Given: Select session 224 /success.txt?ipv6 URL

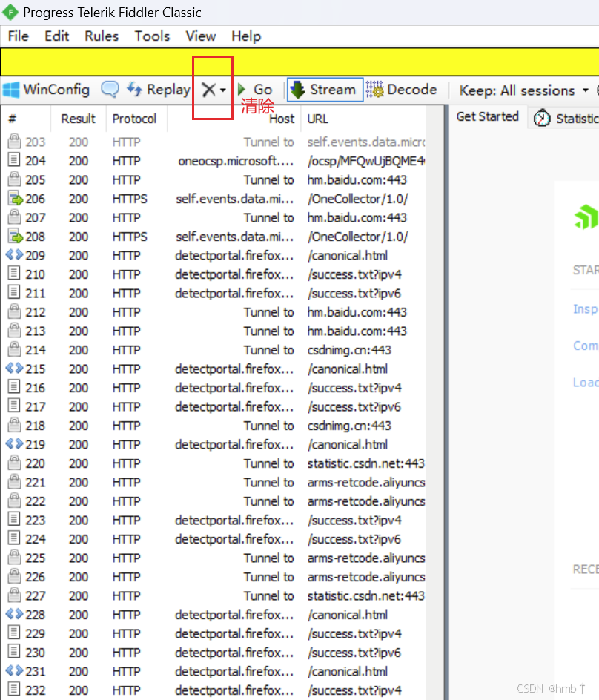Looking at the screenshot, I should [354, 540].
